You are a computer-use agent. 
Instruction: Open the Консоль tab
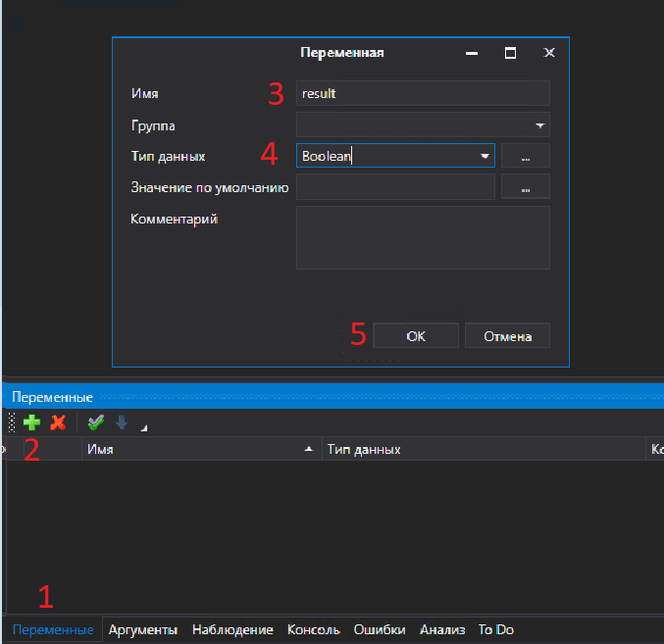[x=313, y=629]
